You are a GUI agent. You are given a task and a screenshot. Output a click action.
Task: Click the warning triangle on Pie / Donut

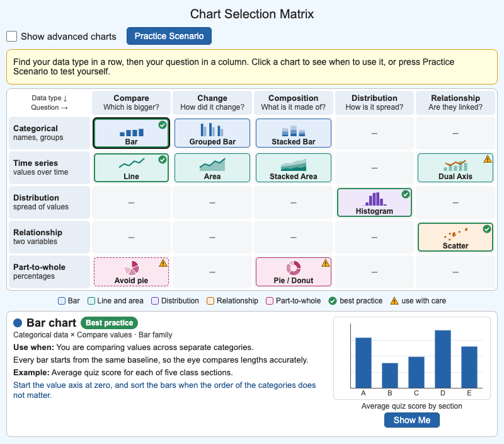pyautogui.click(x=326, y=263)
